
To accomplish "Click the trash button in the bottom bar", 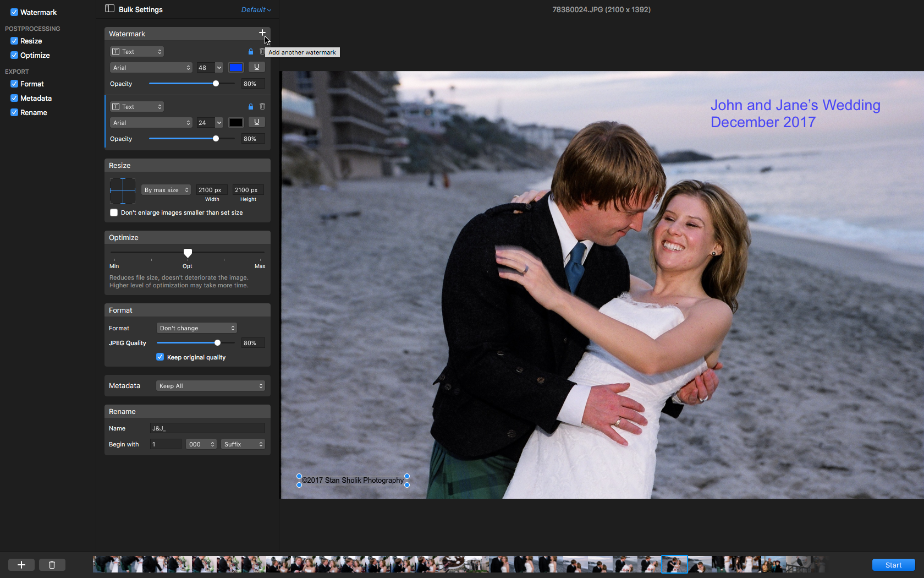I will [x=52, y=565].
